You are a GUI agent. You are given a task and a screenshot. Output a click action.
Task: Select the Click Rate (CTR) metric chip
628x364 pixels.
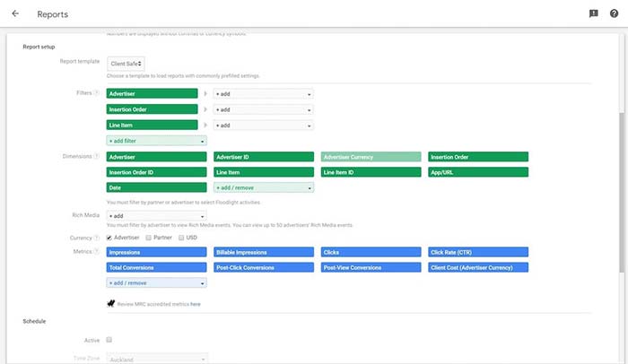pos(478,252)
